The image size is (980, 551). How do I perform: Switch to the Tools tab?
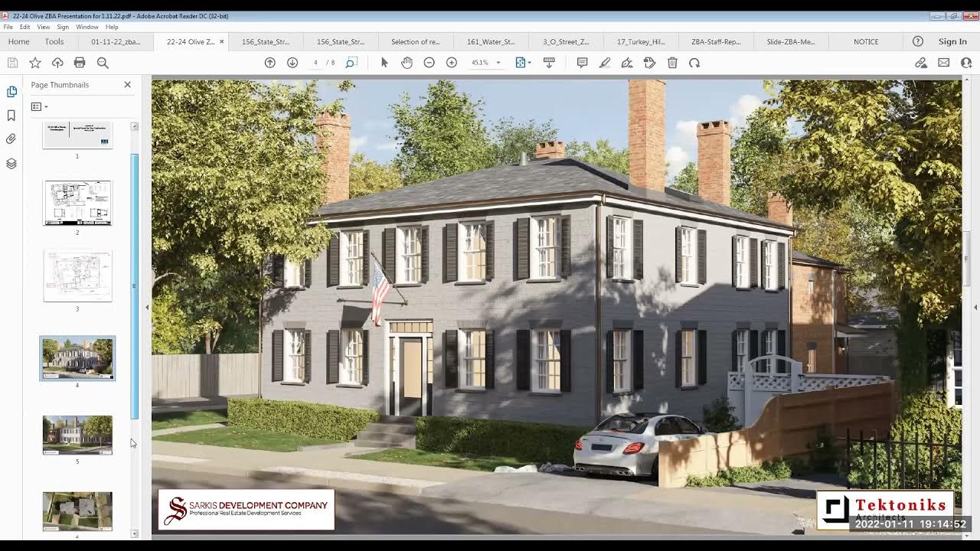click(54, 41)
